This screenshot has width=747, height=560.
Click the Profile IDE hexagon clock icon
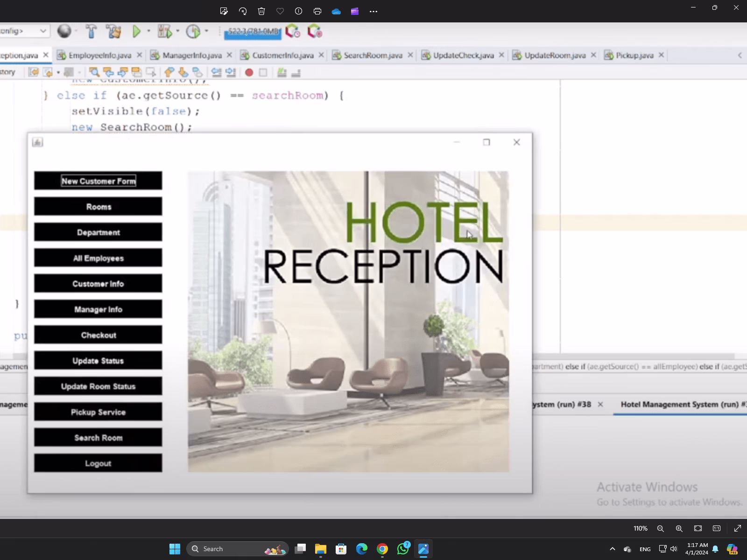coord(293,32)
